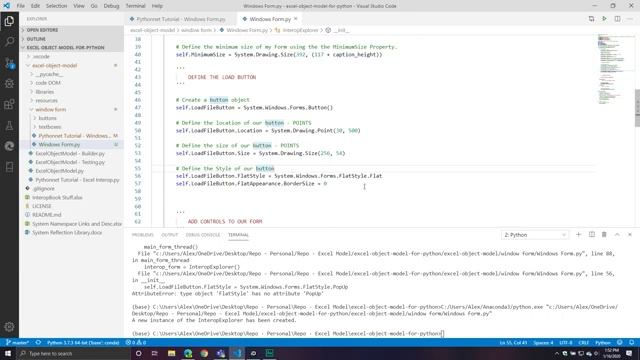Click the feedback smiley in the status bar
The width and height of the screenshot is (640, 360).
pos(620,342)
